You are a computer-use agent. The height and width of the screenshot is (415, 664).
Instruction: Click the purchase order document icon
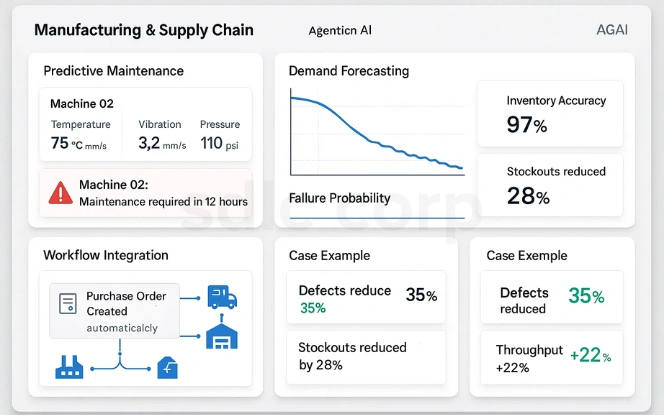coord(69,301)
